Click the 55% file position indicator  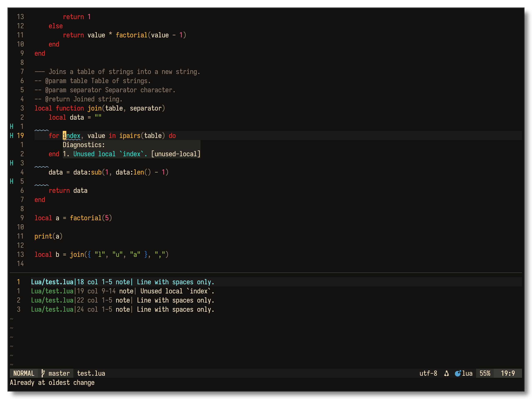[485, 373]
